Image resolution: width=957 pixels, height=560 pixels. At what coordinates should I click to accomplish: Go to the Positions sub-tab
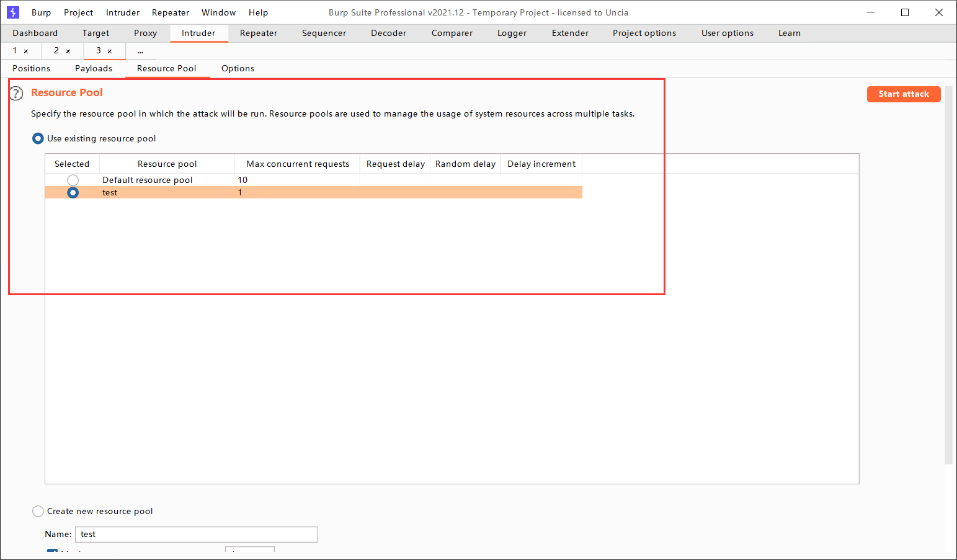point(32,69)
